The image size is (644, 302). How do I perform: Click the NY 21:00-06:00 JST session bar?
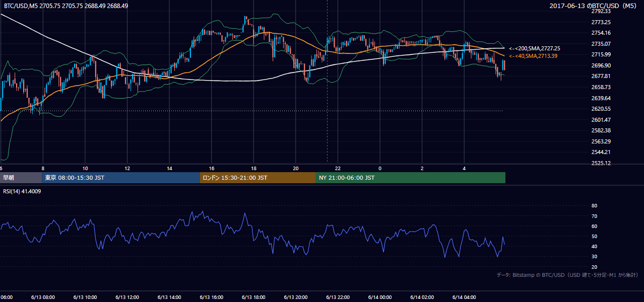click(x=411, y=178)
